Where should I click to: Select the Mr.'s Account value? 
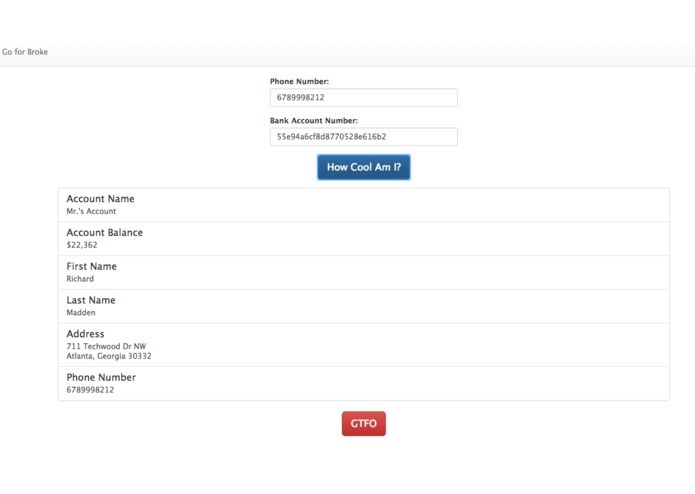pyautogui.click(x=91, y=211)
